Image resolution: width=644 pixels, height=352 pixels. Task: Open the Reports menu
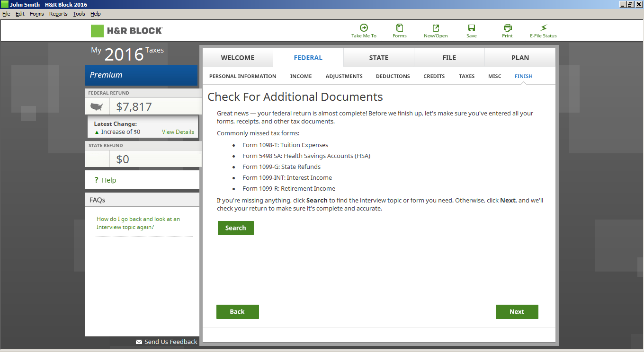[x=58, y=14]
